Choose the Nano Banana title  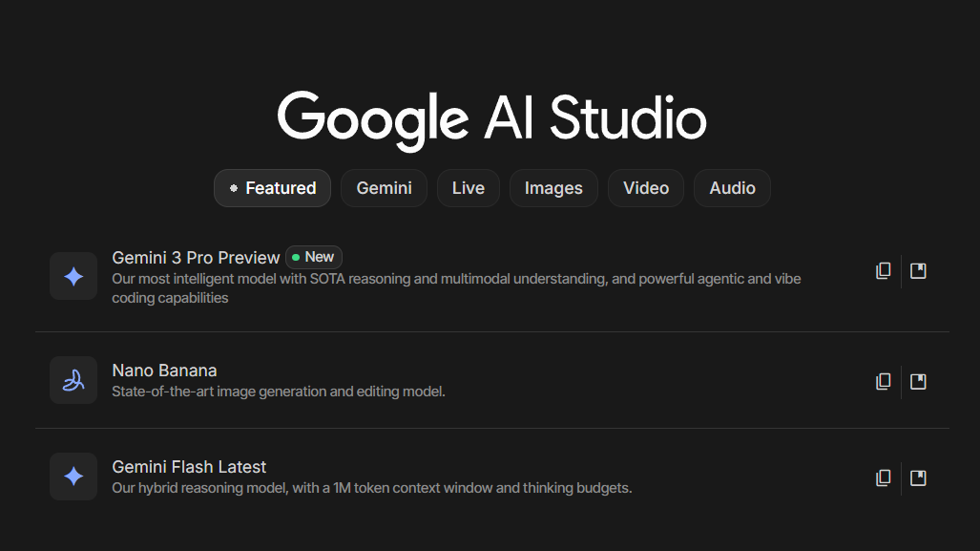[164, 371]
